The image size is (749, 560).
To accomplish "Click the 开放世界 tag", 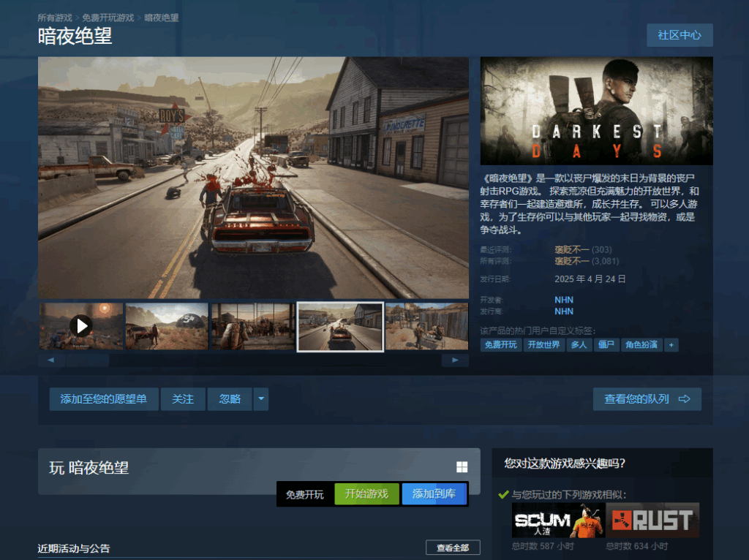I will tap(543, 344).
